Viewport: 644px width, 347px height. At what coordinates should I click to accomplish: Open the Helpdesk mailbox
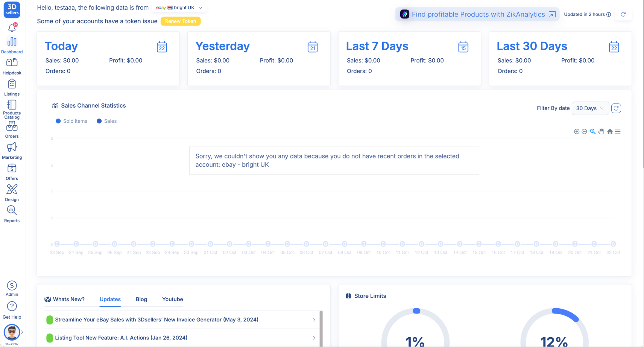(x=12, y=66)
